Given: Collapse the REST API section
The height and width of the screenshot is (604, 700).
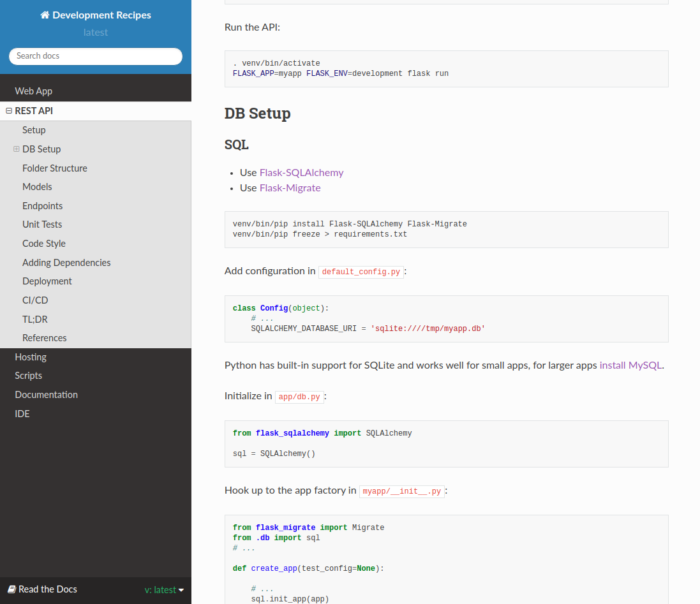Looking at the screenshot, I should 9,111.
